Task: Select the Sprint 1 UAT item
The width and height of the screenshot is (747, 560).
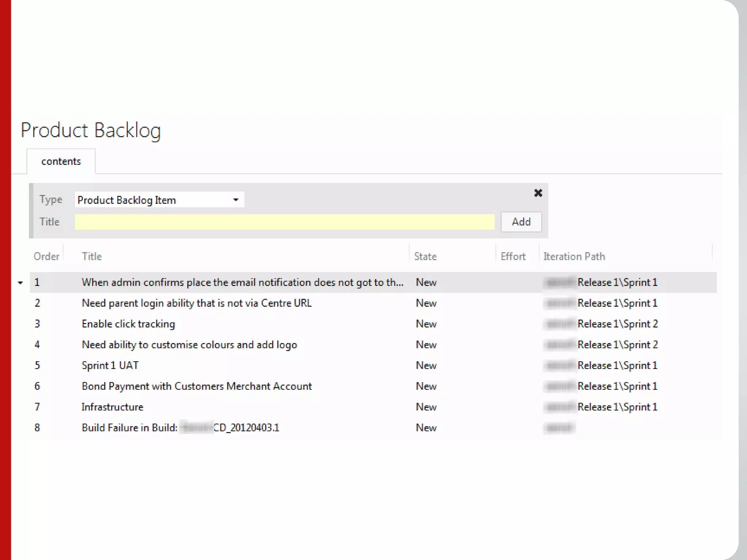Action: click(110, 366)
